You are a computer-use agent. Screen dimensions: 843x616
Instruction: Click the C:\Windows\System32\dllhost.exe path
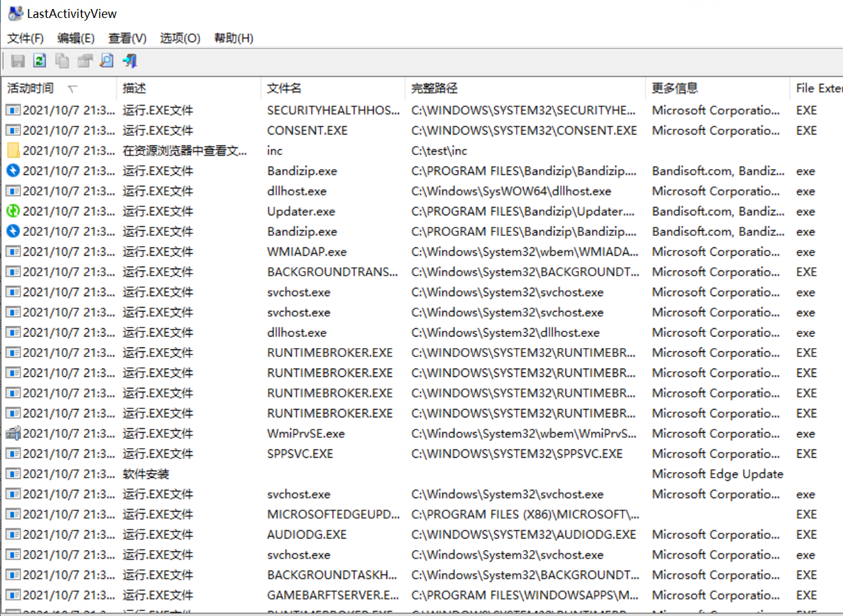(x=506, y=332)
